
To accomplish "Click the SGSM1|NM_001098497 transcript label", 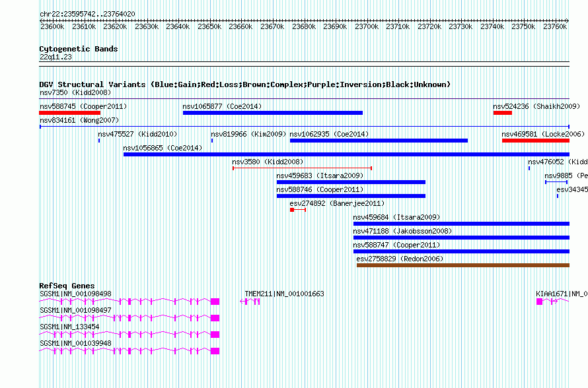I will [75, 311].
